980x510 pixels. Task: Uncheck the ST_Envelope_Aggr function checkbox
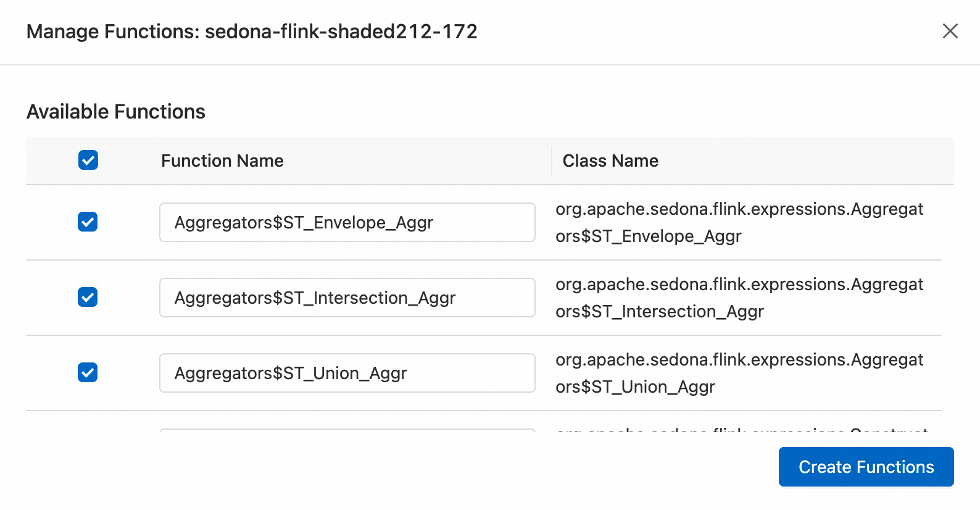pos(88,222)
